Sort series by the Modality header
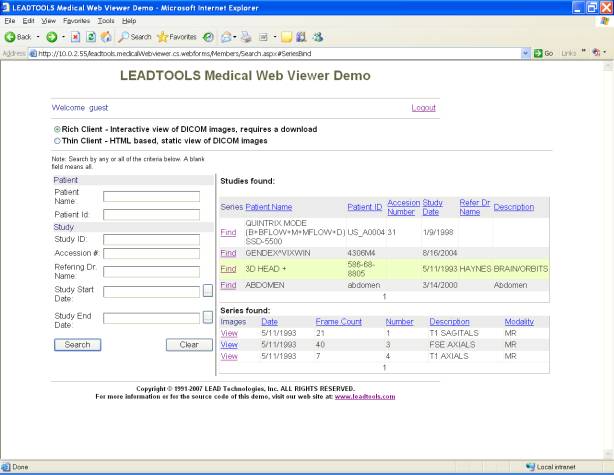The width and height of the screenshot is (614, 475). tap(519, 322)
